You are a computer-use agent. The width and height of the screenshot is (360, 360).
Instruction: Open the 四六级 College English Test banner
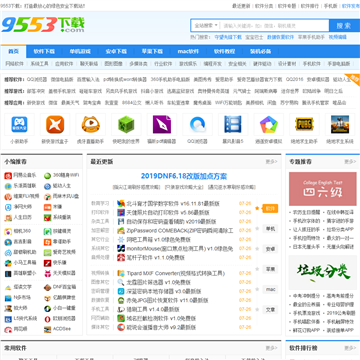322,189
